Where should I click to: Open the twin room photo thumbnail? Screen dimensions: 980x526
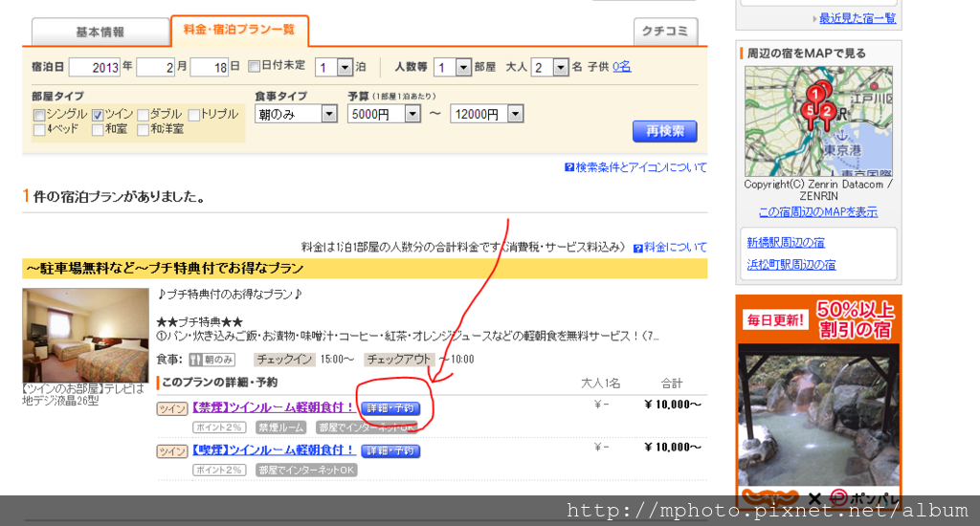85,335
